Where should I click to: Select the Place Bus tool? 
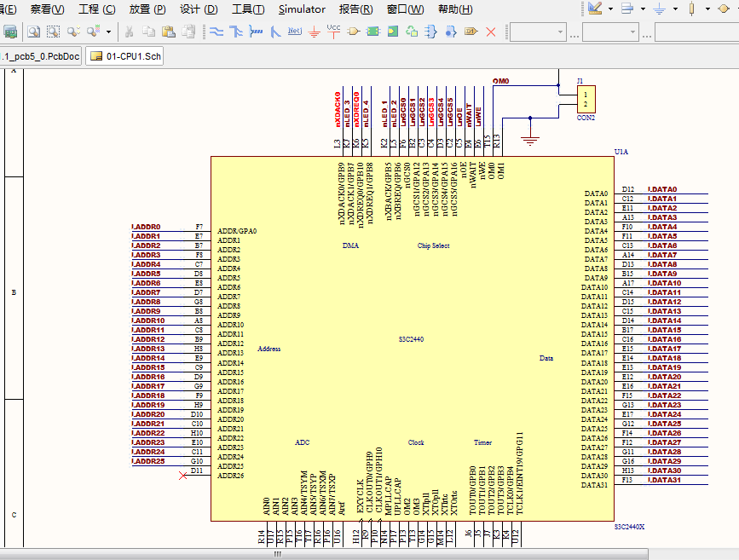tap(236, 32)
